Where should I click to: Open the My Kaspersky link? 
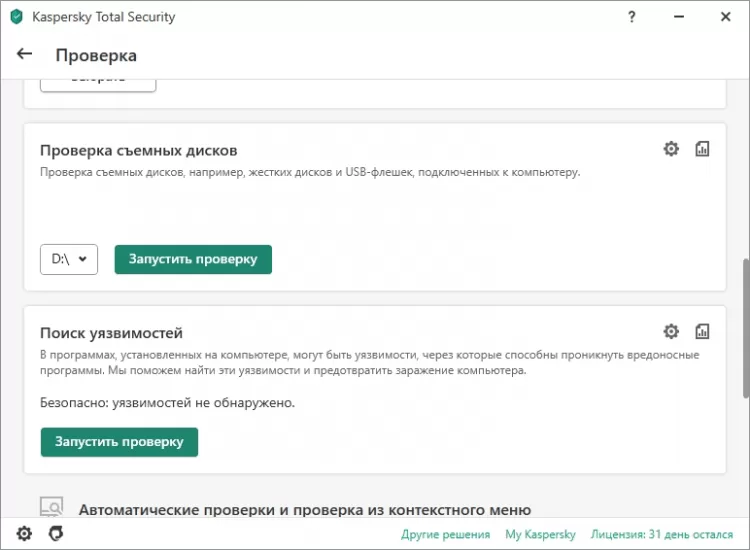pyautogui.click(x=540, y=534)
